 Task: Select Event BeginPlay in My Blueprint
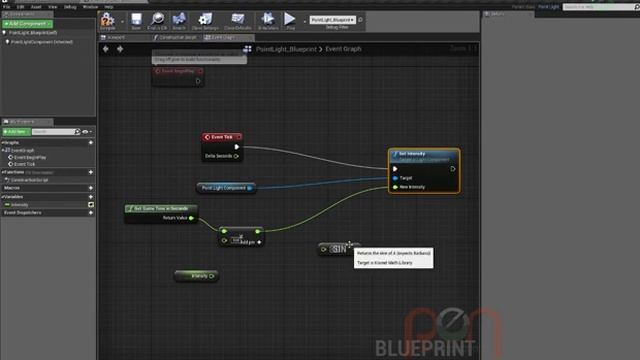pos(30,158)
